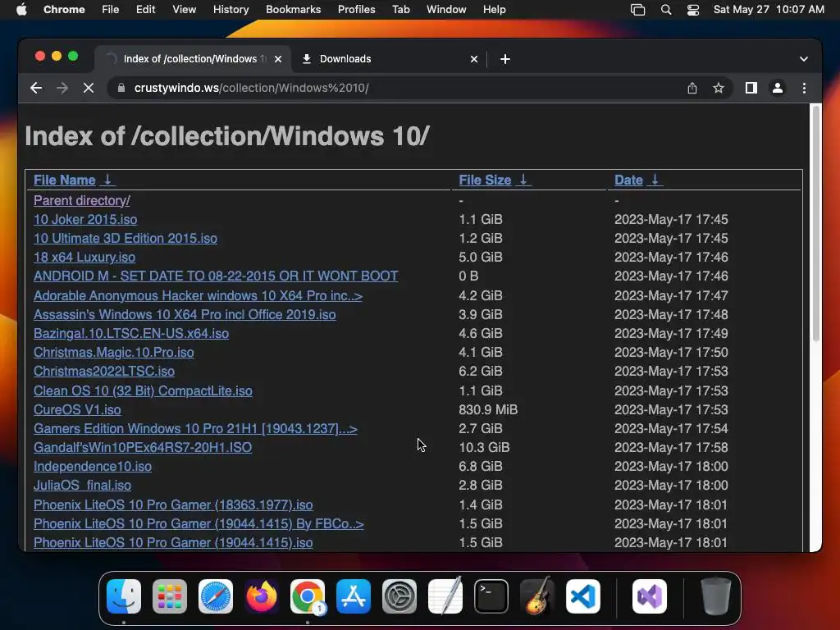Open Christmas2022LTSC.iso
The width and height of the screenshot is (840, 630).
pos(104,371)
